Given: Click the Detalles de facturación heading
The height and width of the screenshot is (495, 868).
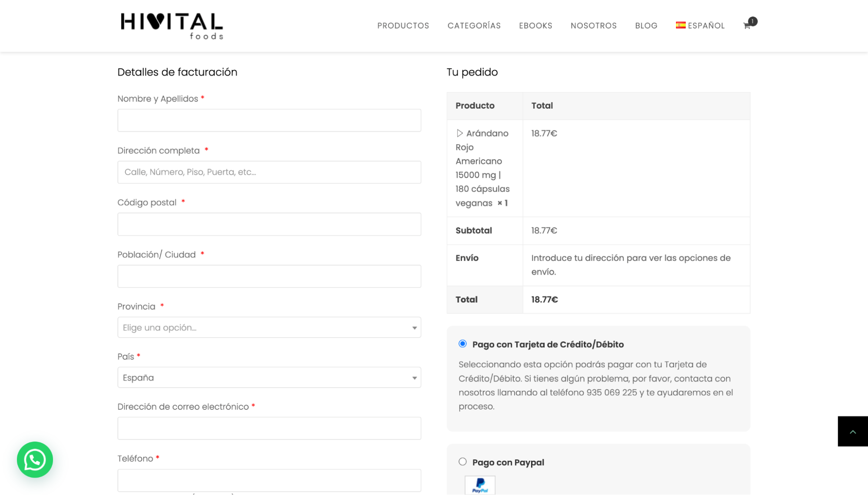Looking at the screenshot, I should coord(177,72).
